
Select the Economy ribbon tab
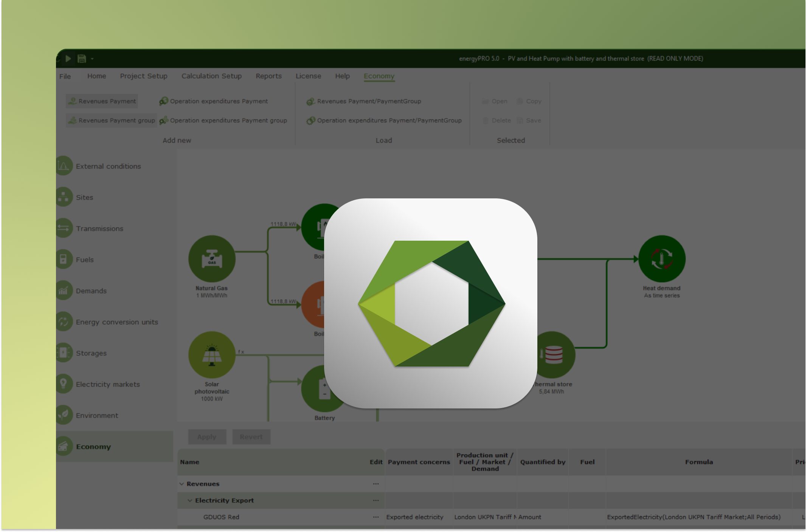coord(379,76)
